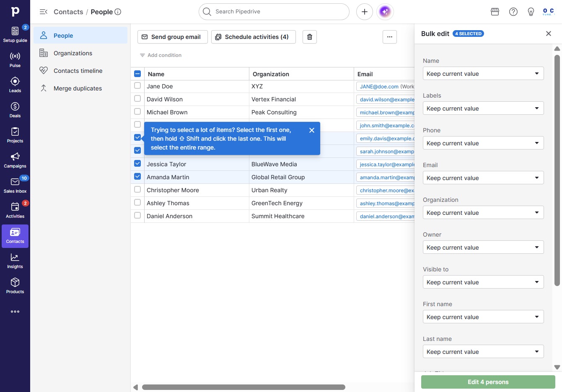Open the Owner dropdown
This screenshot has width=562, height=392.
coord(483,248)
